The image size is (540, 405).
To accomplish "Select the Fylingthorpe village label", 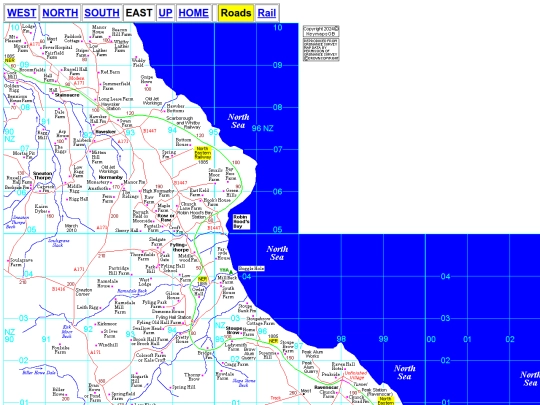I will pyautogui.click(x=179, y=247).
